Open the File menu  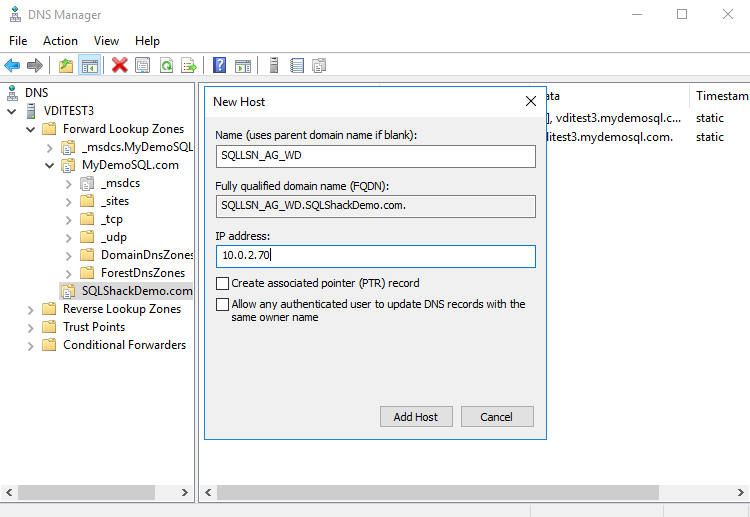[18, 41]
